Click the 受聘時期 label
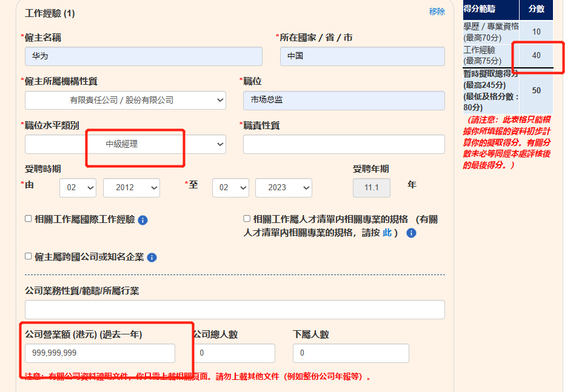Viewport: 576px width, 392px height. pyautogui.click(x=42, y=169)
